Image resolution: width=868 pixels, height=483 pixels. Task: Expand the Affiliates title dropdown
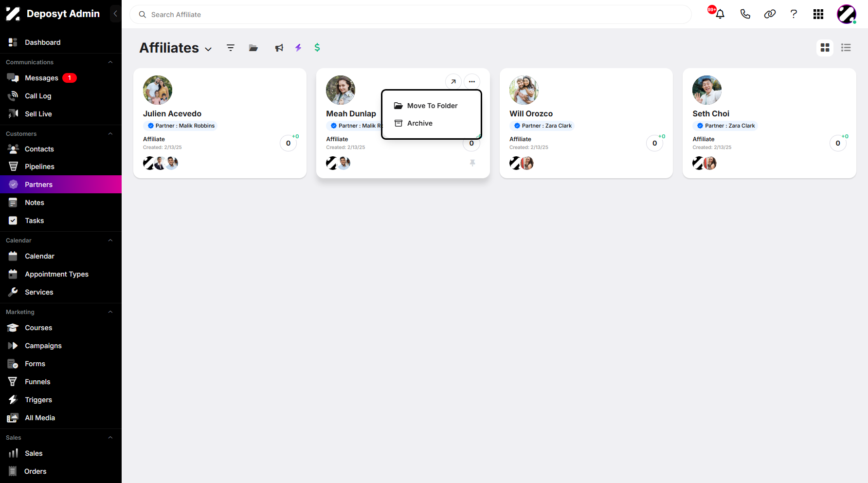[208, 49]
